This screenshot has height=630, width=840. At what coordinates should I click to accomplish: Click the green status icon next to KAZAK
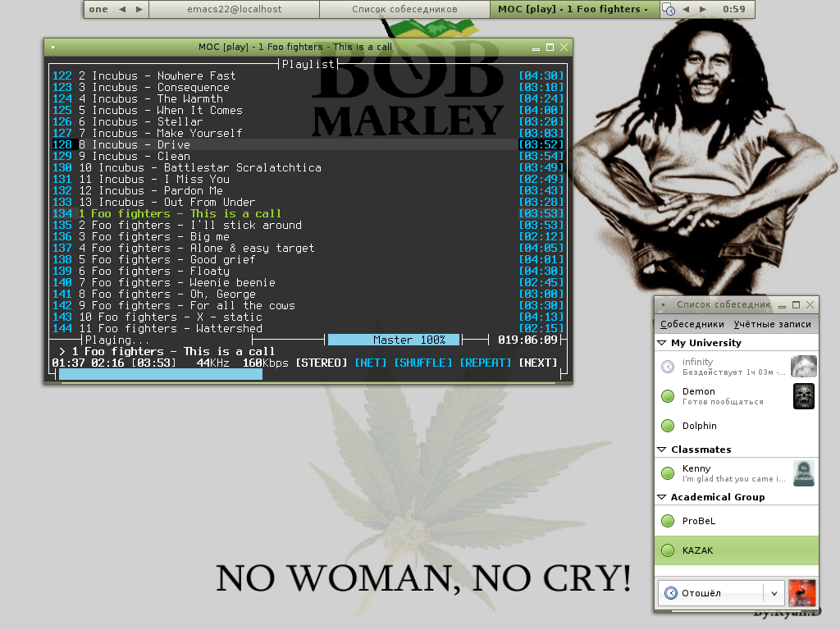[668, 550]
